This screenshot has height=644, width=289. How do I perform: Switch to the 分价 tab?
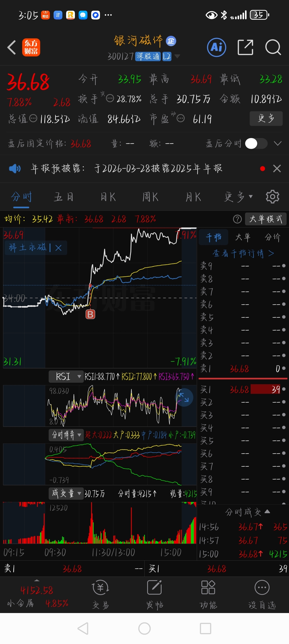point(272,237)
